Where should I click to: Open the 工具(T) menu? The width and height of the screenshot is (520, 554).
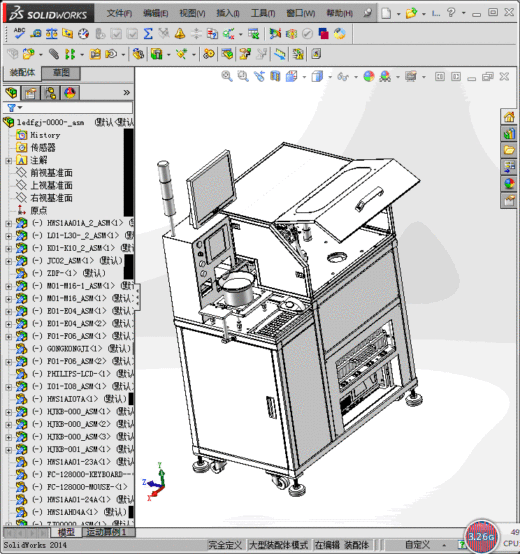point(263,13)
